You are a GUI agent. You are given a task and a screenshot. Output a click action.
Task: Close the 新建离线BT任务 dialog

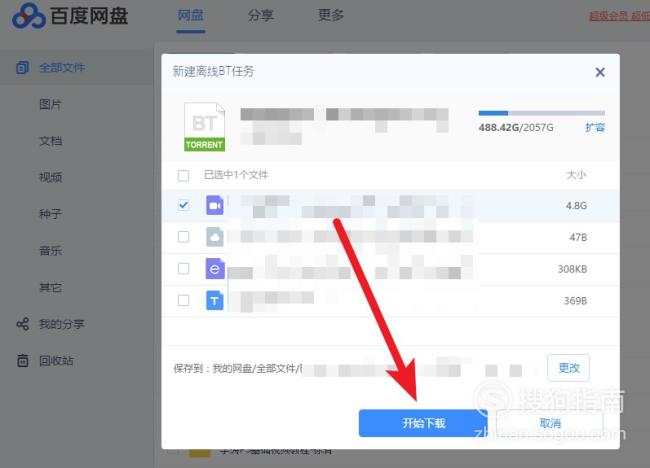pos(600,72)
